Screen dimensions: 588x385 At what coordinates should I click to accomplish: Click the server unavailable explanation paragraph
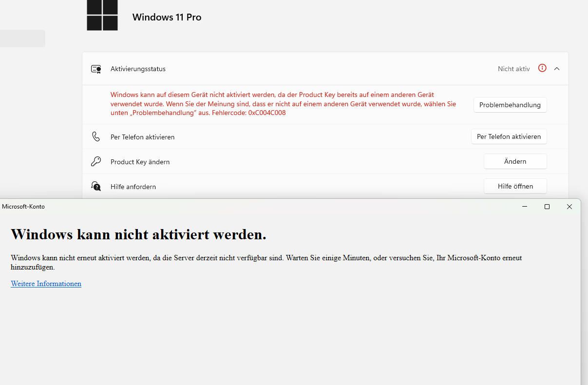[x=266, y=262]
